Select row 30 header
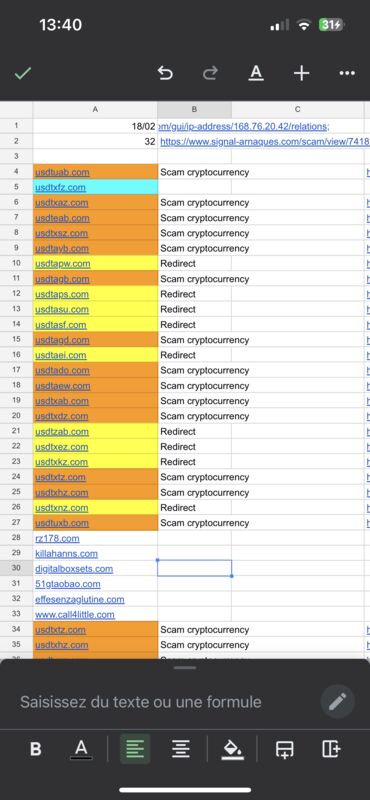Screen dimensions: 370x800 [16, 568]
